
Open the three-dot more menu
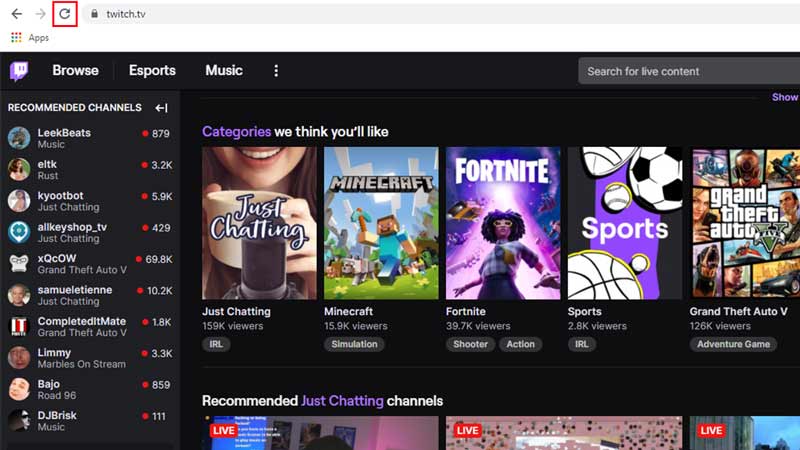(276, 71)
